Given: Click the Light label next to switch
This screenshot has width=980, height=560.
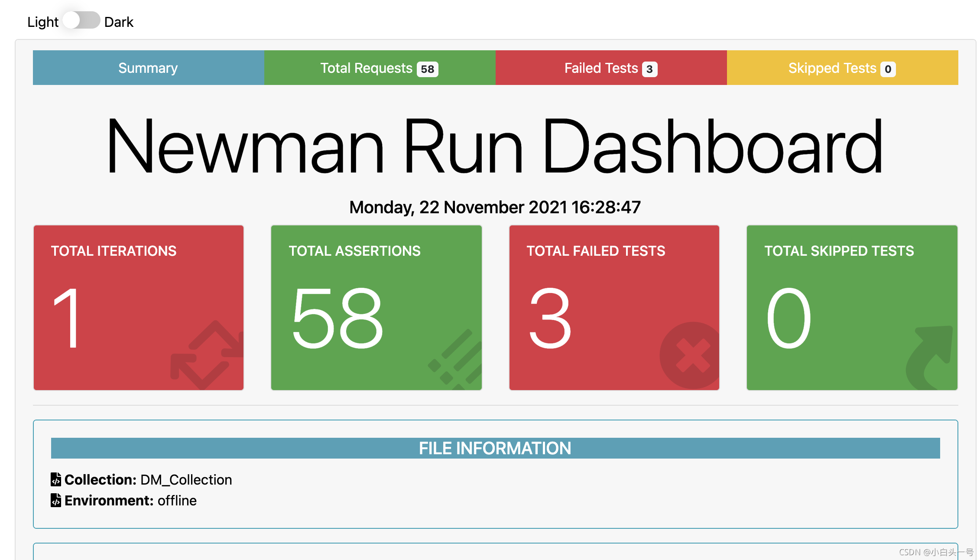Looking at the screenshot, I should pos(42,22).
